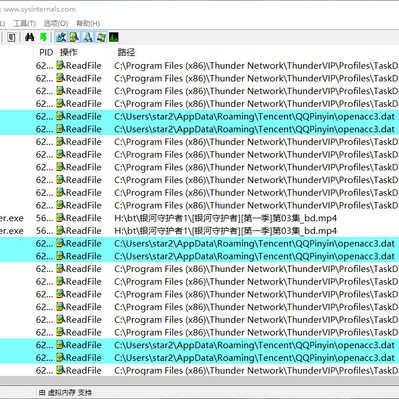Toggle Show Network Activity icon
The height and width of the screenshot is (399, 399).
tap(88, 37)
